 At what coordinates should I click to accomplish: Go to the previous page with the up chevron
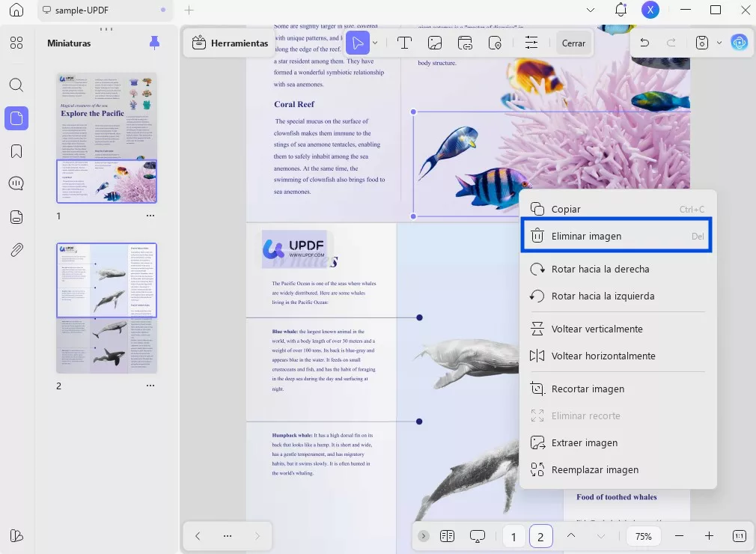[571, 535]
